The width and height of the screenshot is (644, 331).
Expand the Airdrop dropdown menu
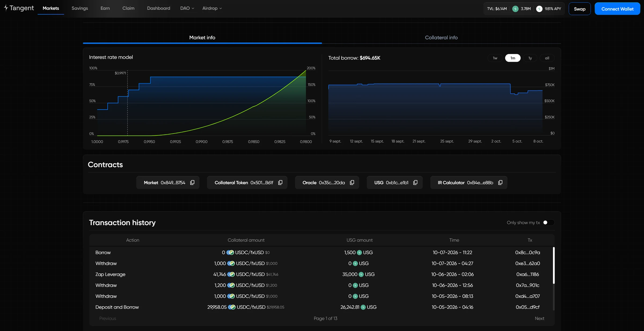point(212,8)
